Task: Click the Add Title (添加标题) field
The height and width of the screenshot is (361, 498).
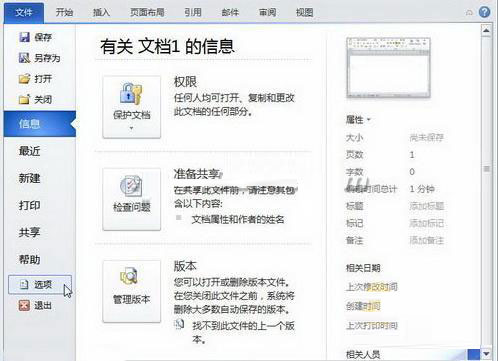Action: [x=427, y=206]
